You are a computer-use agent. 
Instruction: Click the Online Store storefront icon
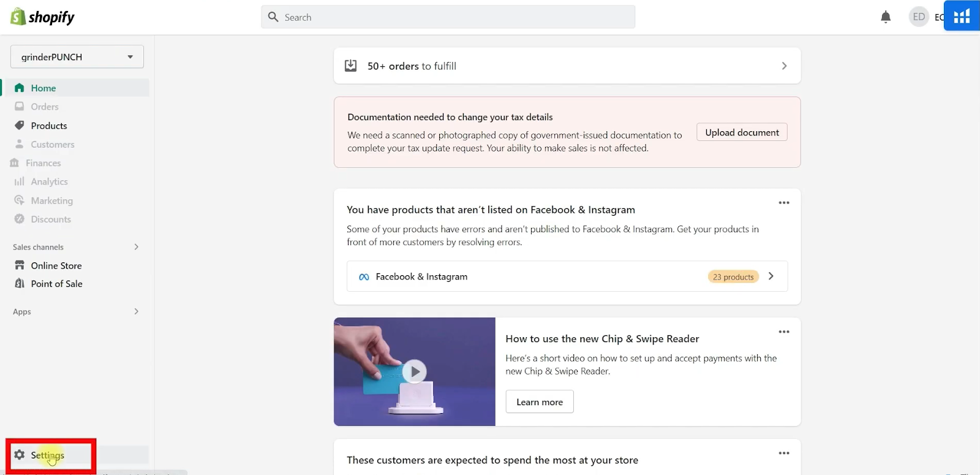(20, 265)
